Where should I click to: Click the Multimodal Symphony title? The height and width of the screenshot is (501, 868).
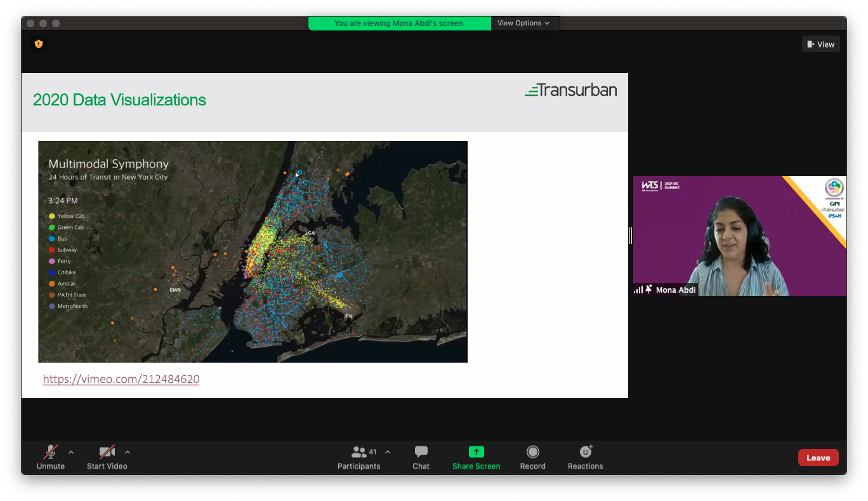(109, 164)
